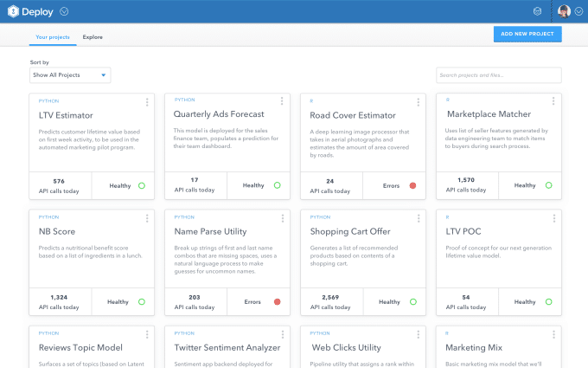Click the Sort by label

pyautogui.click(x=40, y=62)
